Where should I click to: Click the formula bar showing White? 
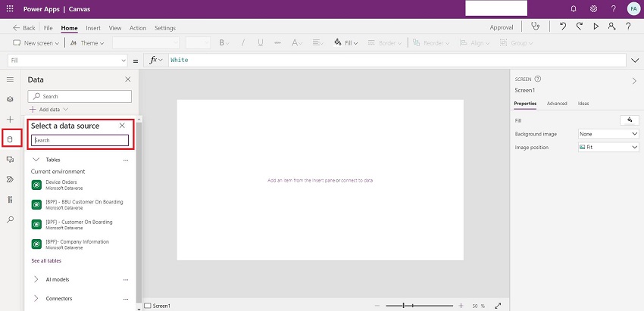click(x=397, y=61)
